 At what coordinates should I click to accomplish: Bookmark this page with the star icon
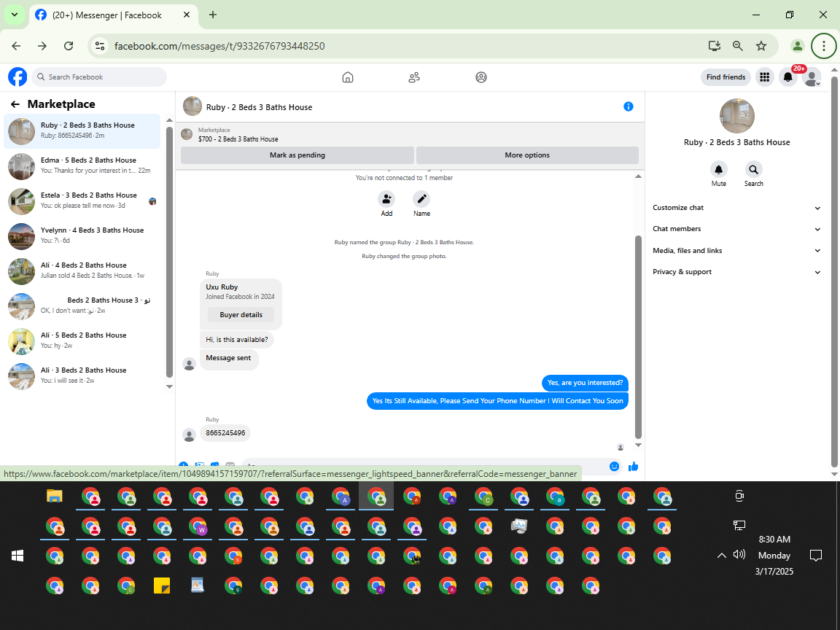[761, 46]
